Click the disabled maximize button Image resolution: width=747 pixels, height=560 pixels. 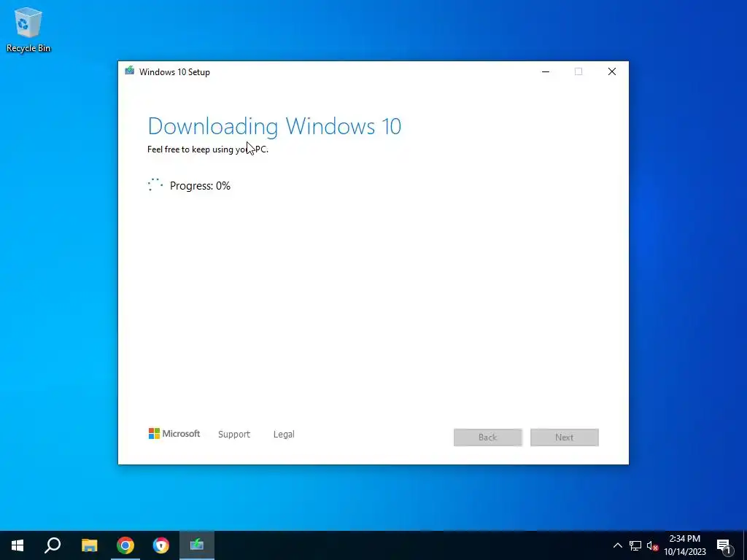[578, 71]
